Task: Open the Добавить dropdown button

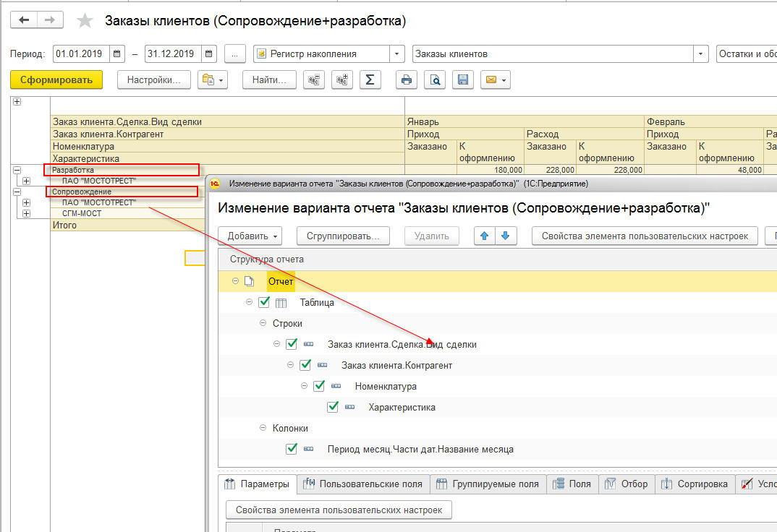Action: pyautogui.click(x=250, y=236)
